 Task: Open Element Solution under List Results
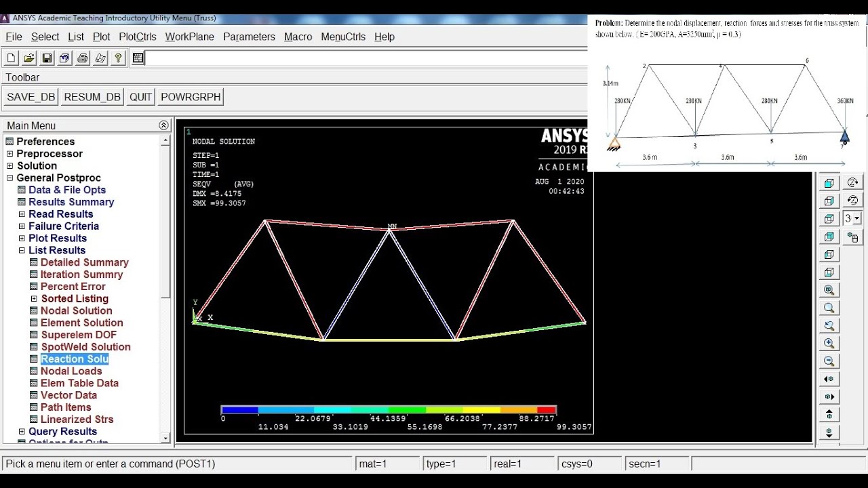click(x=81, y=323)
